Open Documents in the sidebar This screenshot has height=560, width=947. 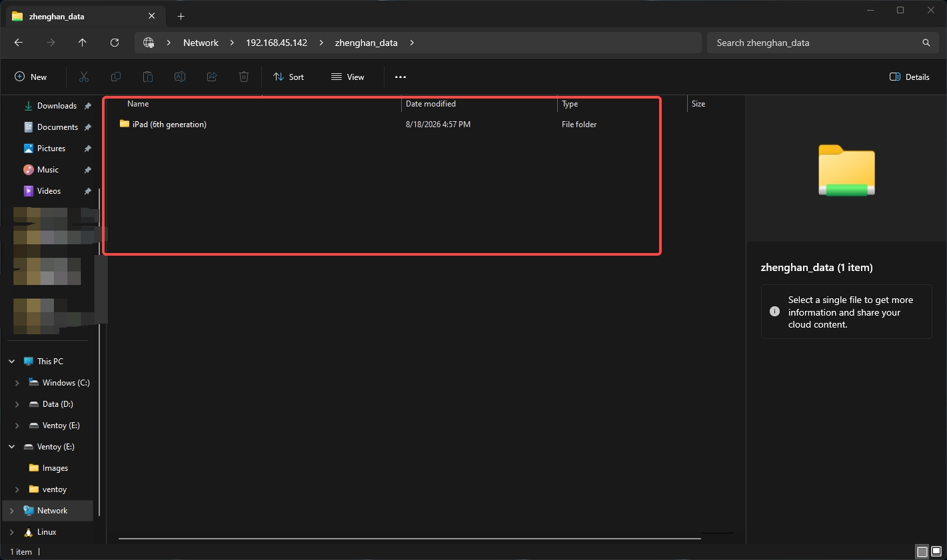pyautogui.click(x=57, y=127)
